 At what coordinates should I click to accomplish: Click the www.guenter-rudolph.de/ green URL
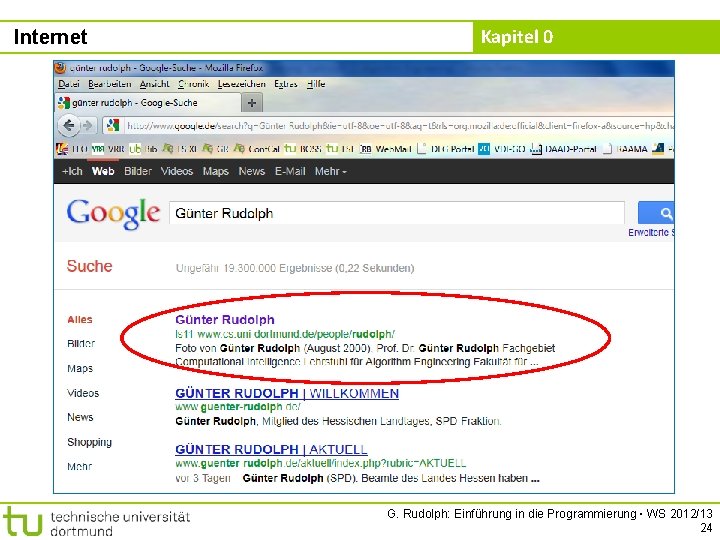point(238,407)
